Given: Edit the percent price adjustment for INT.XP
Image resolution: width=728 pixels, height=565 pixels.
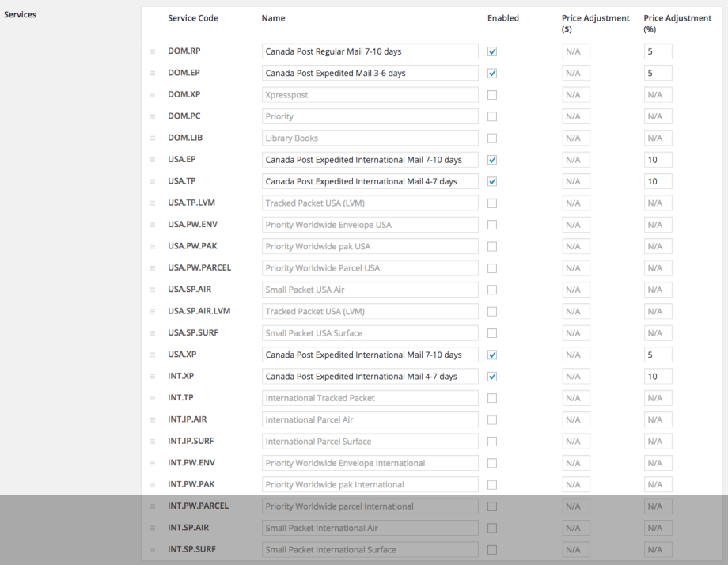Looking at the screenshot, I should click(658, 377).
